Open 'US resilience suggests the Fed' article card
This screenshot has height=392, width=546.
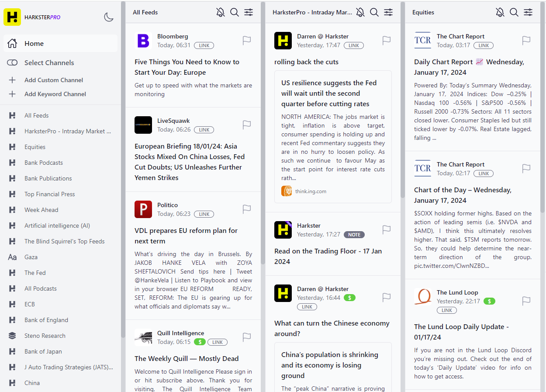(x=333, y=137)
